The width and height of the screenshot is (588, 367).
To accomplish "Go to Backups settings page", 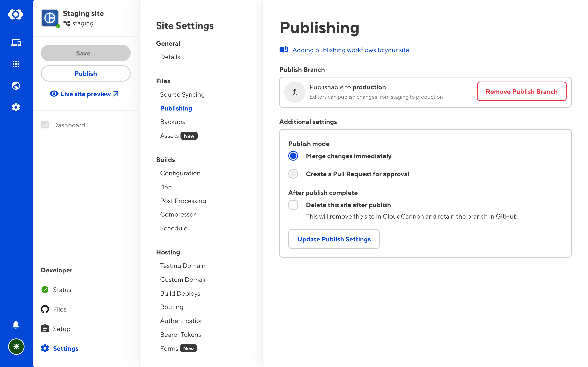I will pos(172,122).
